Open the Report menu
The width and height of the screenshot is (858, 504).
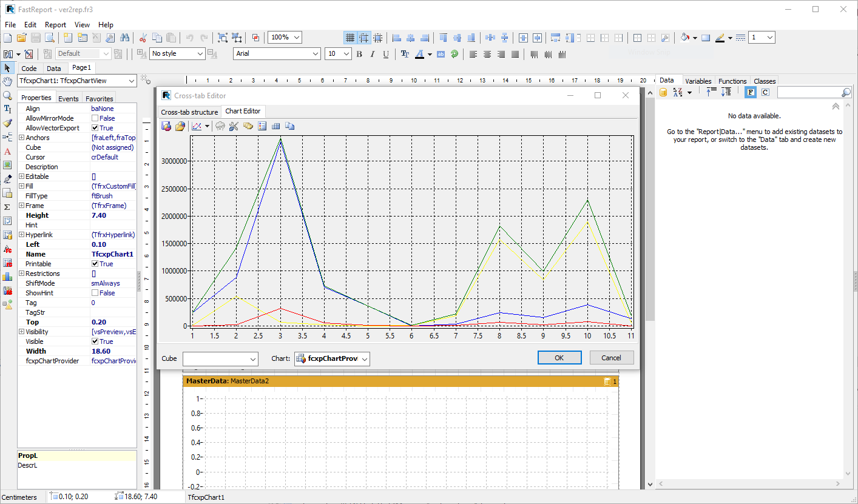tap(55, 25)
